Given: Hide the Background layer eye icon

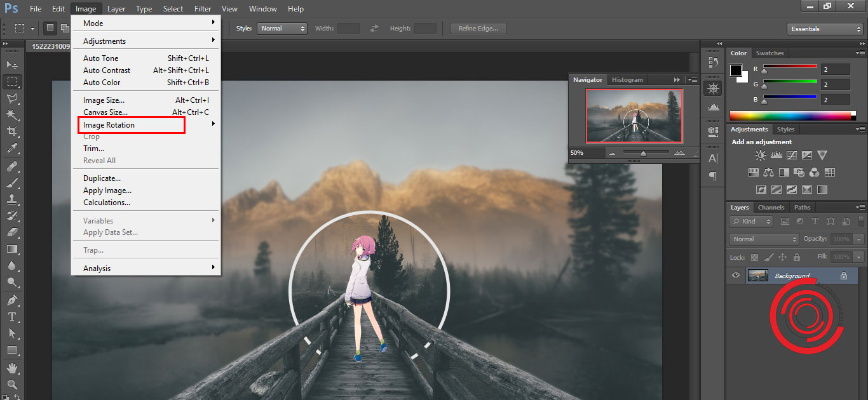Looking at the screenshot, I should pyautogui.click(x=736, y=275).
